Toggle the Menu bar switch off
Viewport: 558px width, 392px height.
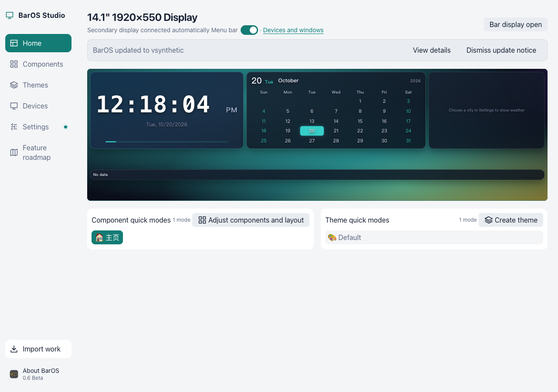(x=249, y=30)
